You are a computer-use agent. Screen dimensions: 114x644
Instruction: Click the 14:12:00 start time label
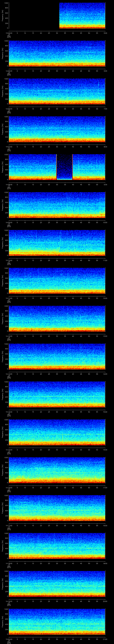[9, 336]
